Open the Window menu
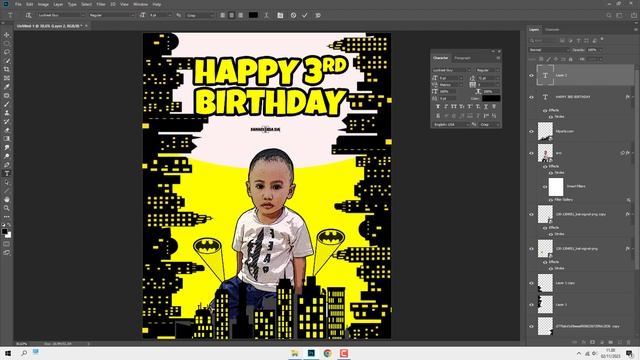The height and width of the screenshot is (360, 640). (x=140, y=4)
